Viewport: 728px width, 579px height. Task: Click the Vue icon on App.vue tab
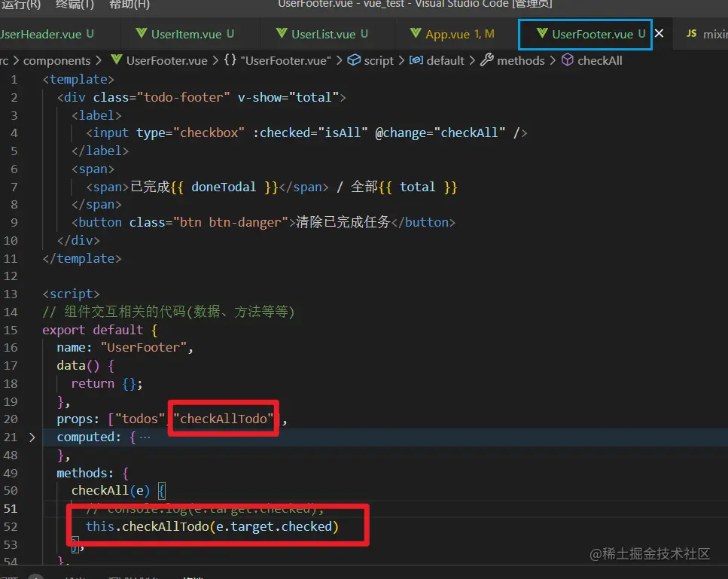416,33
